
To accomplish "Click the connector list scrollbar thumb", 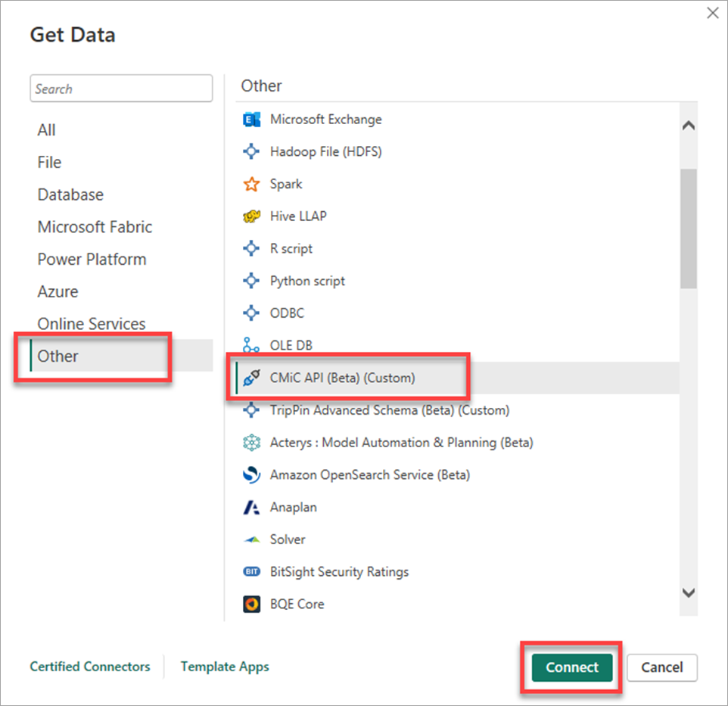I will click(x=689, y=229).
